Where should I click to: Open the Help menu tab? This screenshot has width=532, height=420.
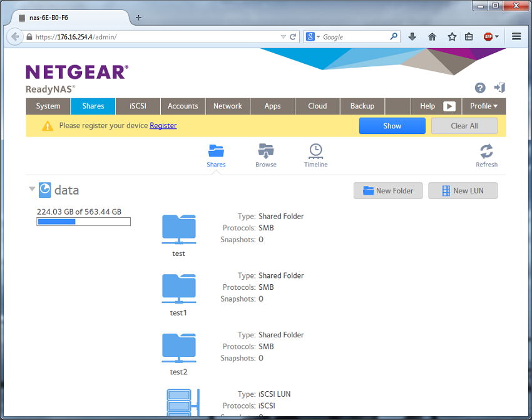click(427, 106)
